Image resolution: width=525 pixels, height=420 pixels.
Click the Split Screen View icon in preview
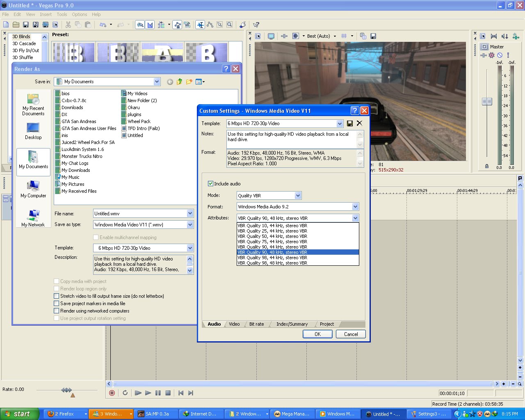click(296, 36)
